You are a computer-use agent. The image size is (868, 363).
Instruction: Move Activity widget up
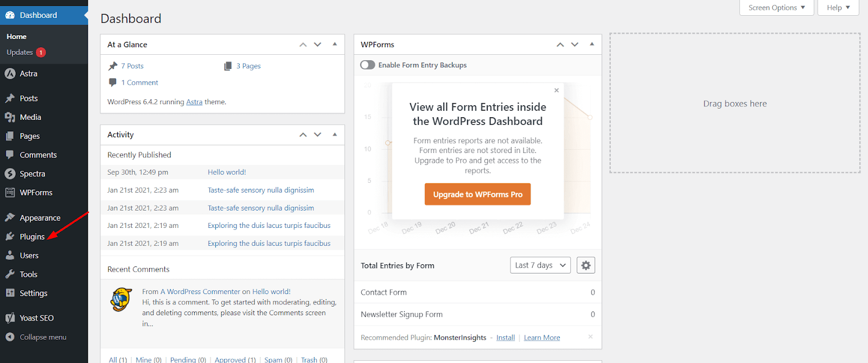tap(303, 135)
